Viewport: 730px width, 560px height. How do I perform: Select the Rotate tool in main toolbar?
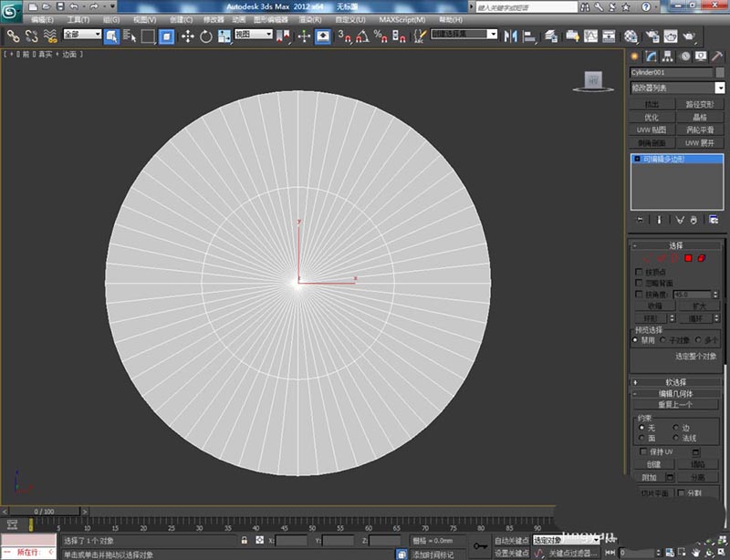(206, 36)
